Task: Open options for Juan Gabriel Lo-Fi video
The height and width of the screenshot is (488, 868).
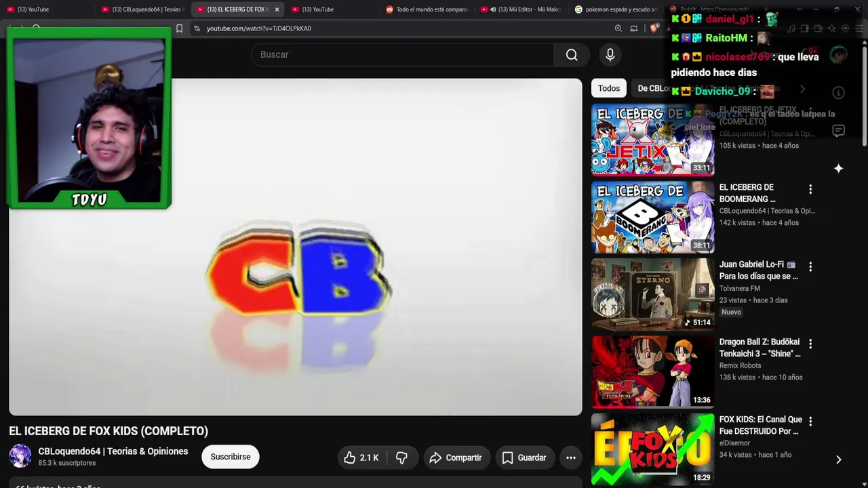Action: click(x=810, y=266)
